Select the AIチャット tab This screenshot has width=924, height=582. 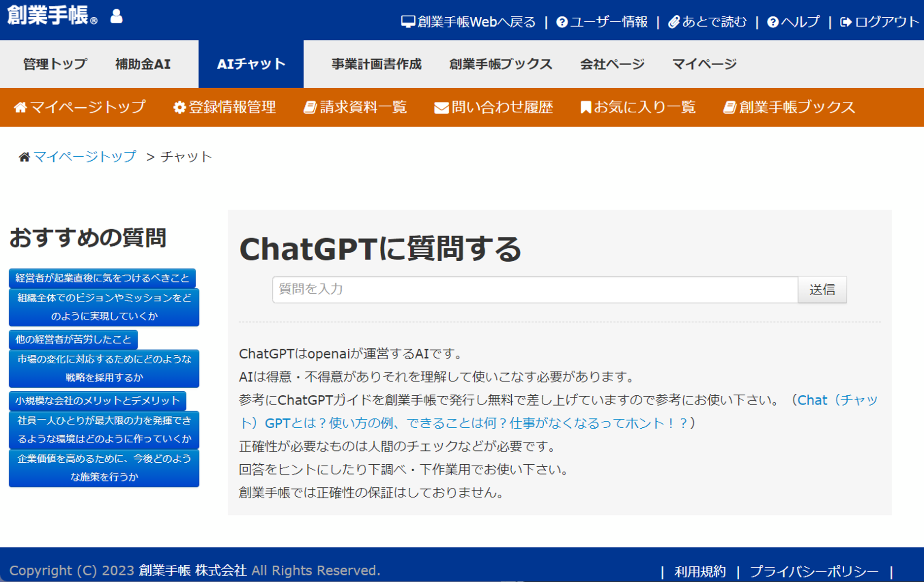pyautogui.click(x=251, y=64)
